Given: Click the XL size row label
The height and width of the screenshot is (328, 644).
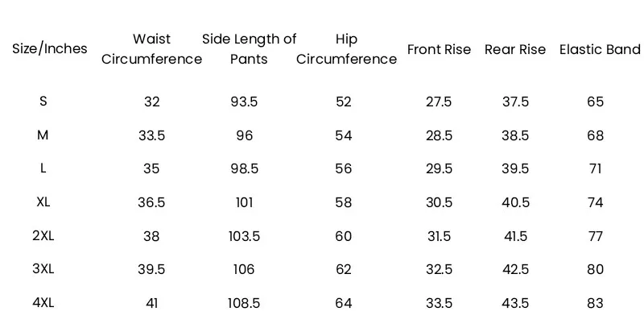Looking at the screenshot, I should tap(43, 202).
